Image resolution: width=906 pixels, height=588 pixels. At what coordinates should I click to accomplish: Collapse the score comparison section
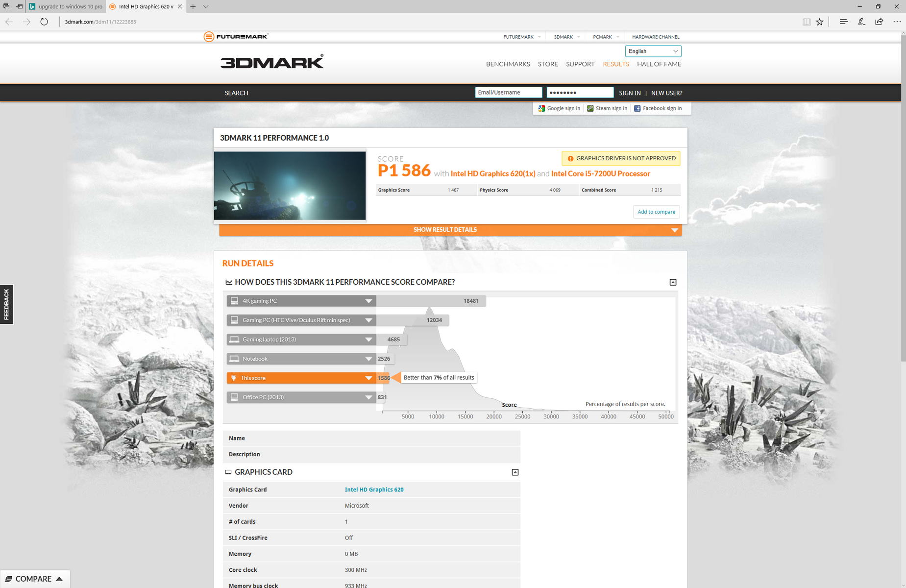[x=673, y=282]
